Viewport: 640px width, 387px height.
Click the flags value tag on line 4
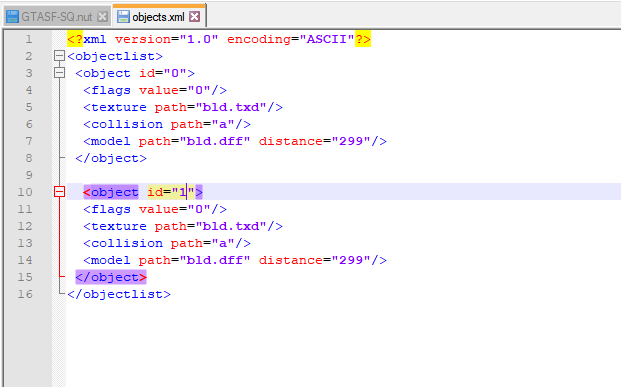tap(155, 90)
